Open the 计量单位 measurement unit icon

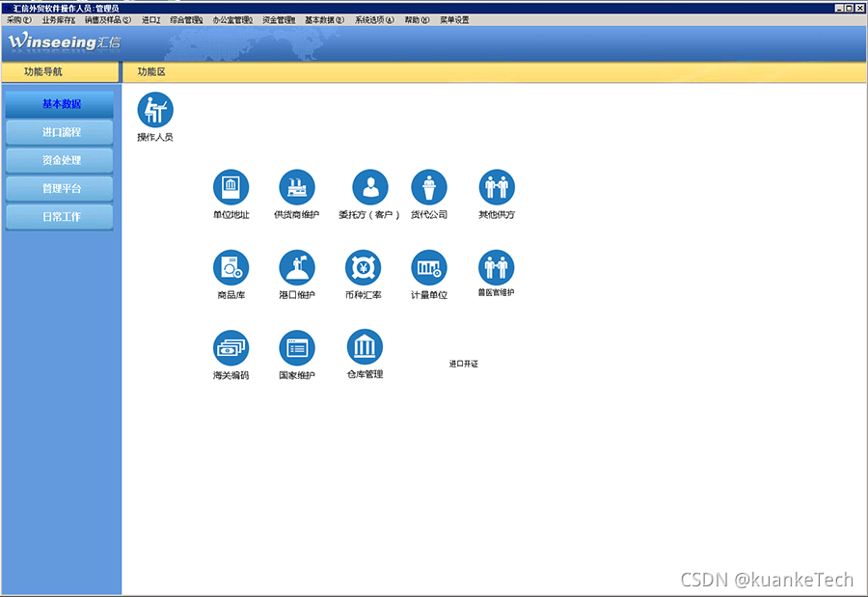tap(429, 267)
